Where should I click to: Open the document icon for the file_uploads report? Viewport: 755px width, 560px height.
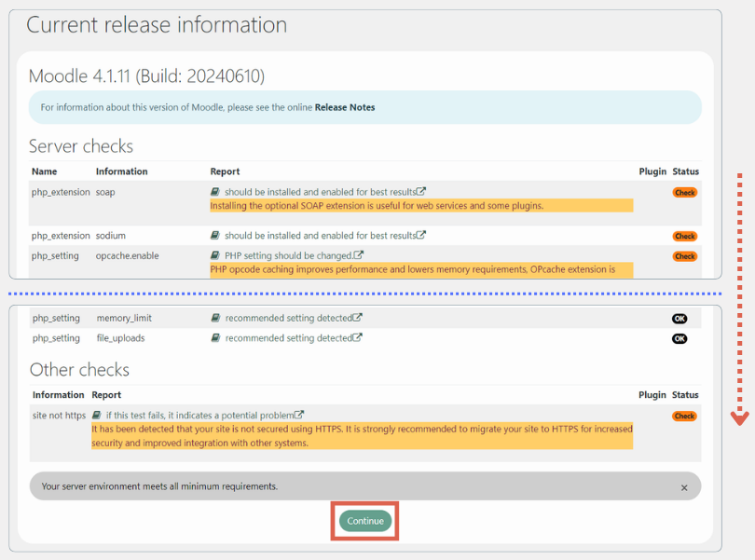point(215,337)
